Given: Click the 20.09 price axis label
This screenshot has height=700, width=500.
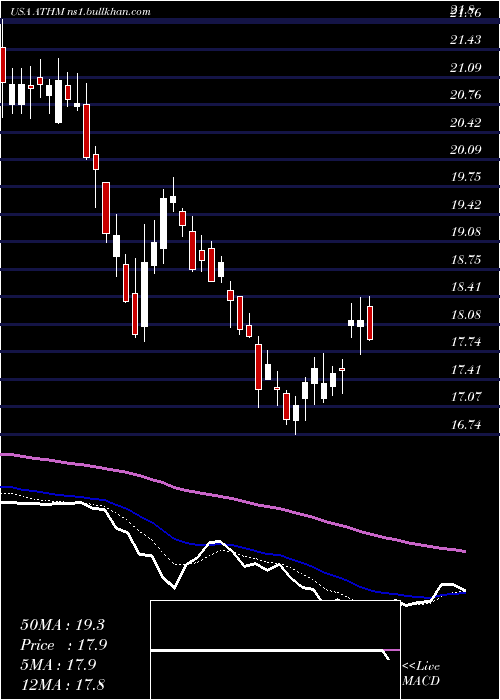Looking at the screenshot, I should click(466, 150).
